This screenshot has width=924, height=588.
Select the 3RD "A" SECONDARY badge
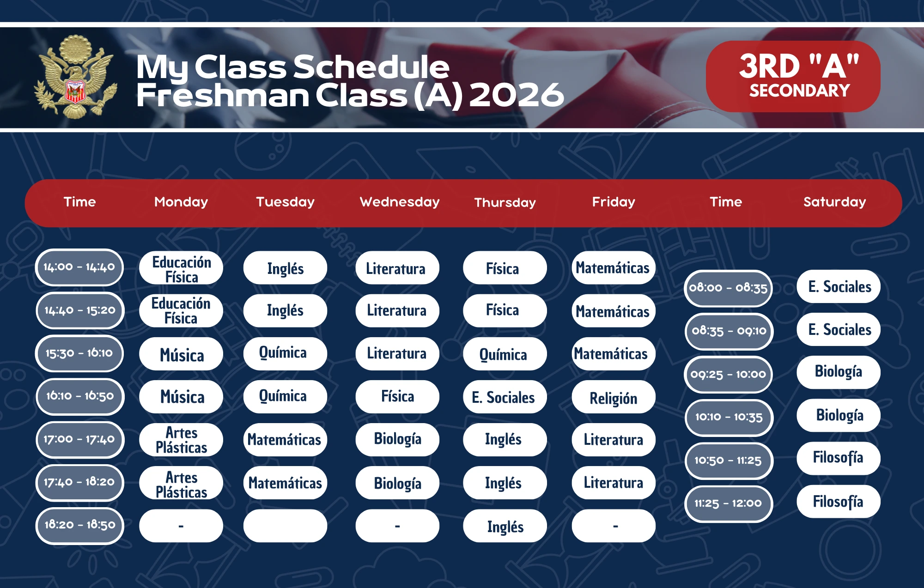click(x=793, y=76)
